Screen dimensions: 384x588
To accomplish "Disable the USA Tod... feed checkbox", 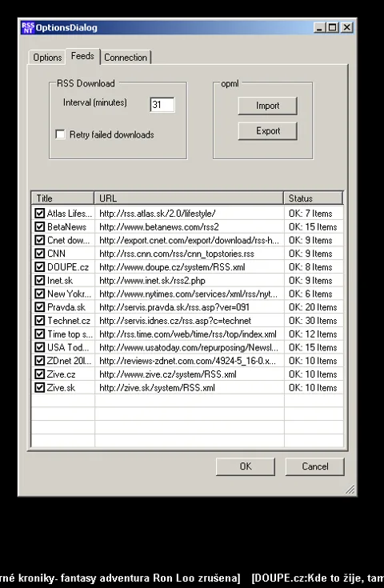I will (x=40, y=347).
